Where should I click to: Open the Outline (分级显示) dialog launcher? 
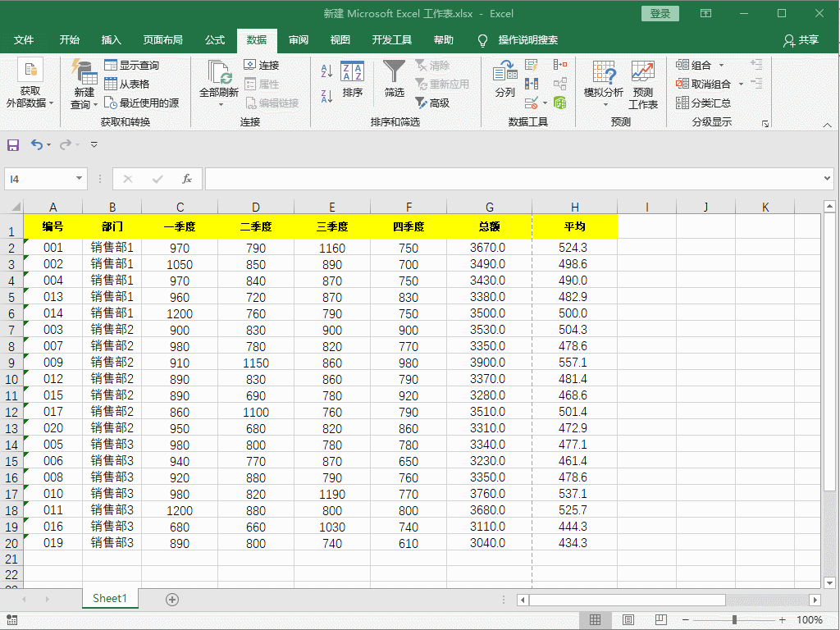765,124
